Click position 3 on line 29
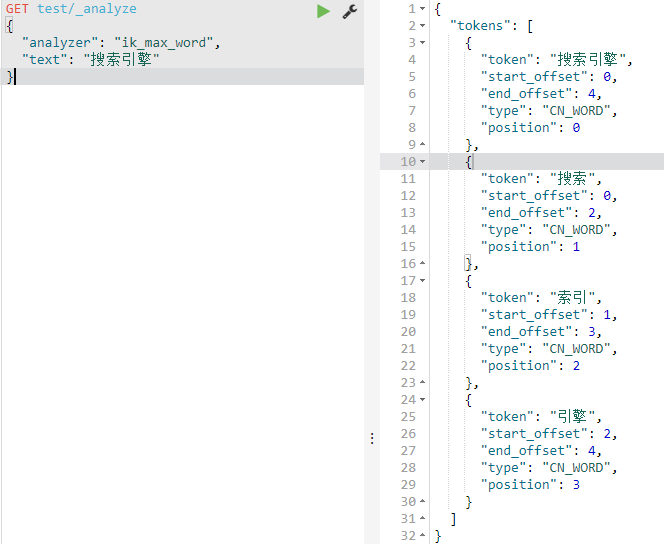The width and height of the screenshot is (664, 544). tap(576, 485)
